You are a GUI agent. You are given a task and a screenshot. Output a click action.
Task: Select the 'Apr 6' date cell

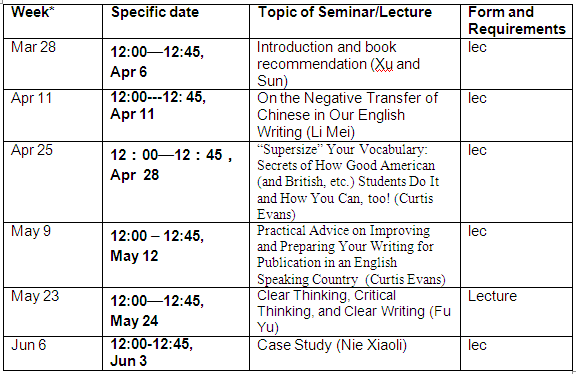click(x=176, y=64)
